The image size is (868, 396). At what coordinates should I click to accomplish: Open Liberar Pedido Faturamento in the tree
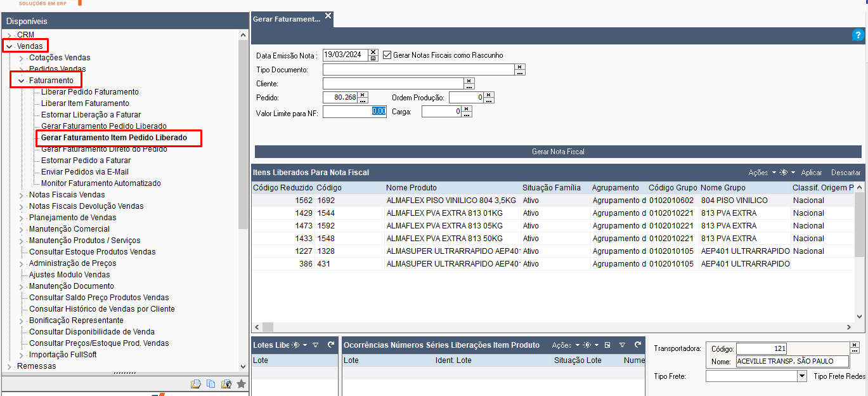tap(90, 92)
